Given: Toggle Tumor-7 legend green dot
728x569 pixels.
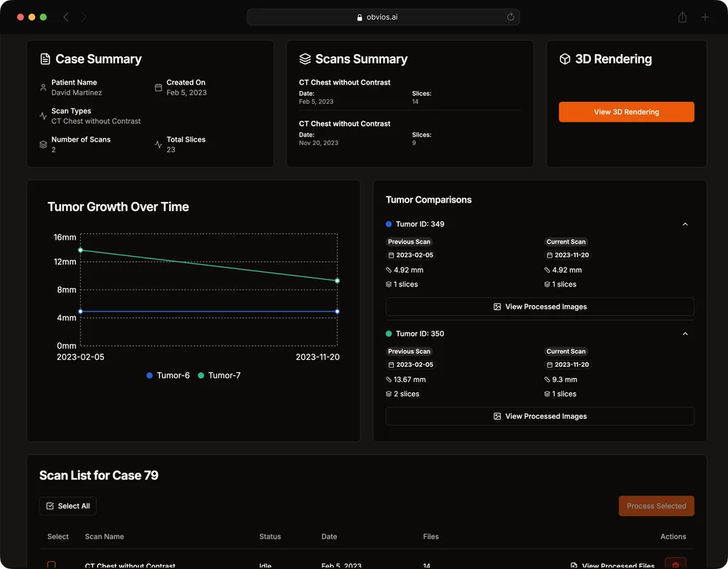Looking at the screenshot, I should (201, 376).
